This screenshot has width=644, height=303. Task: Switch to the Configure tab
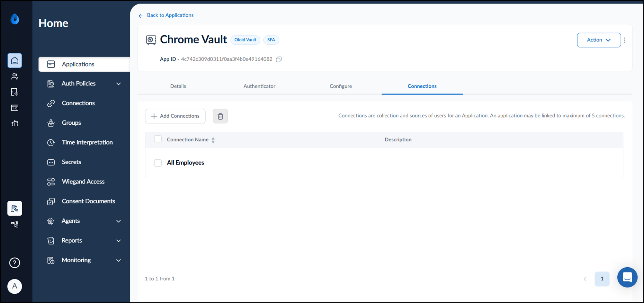tap(341, 86)
